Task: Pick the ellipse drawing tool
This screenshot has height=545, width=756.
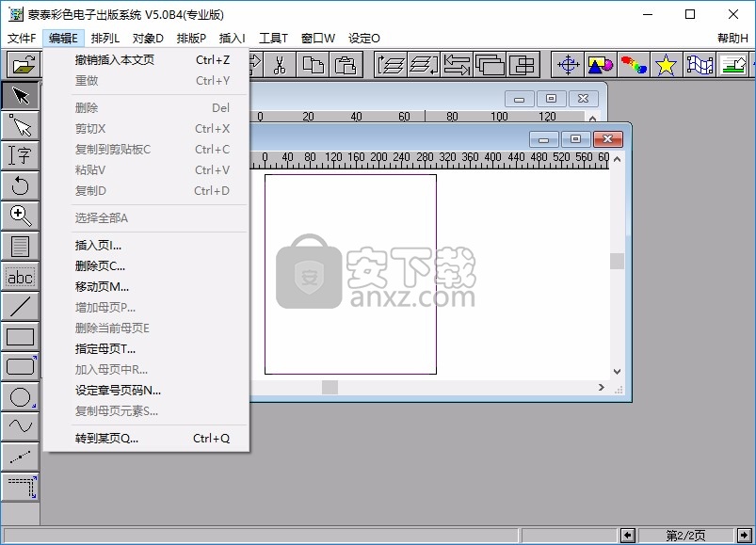Action: coord(21,396)
